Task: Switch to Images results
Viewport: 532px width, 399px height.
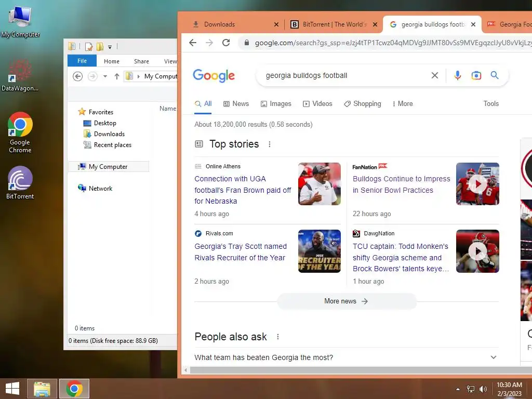Action: click(276, 104)
